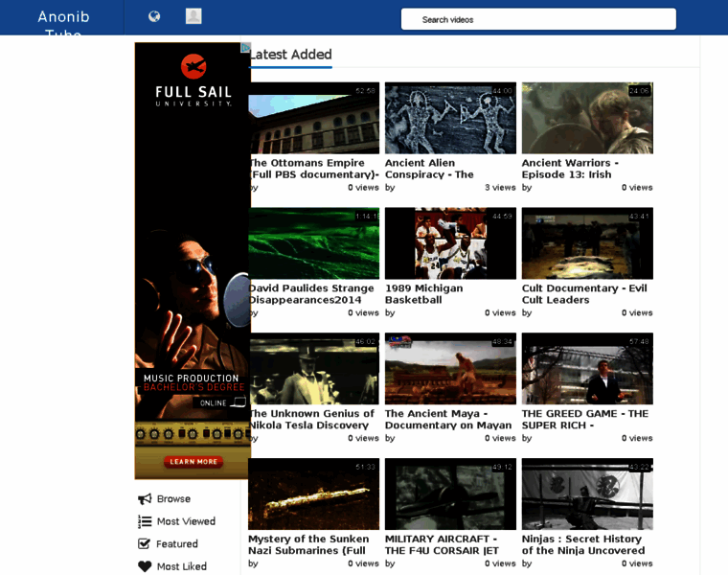
Task: Click '3 views' under Ancient Alien Conspiracy
Action: (x=500, y=188)
